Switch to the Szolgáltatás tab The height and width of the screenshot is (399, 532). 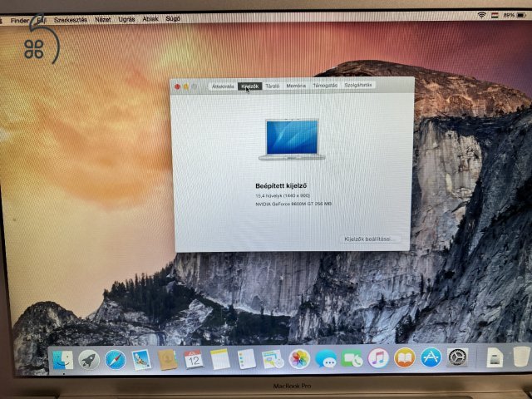pos(358,85)
